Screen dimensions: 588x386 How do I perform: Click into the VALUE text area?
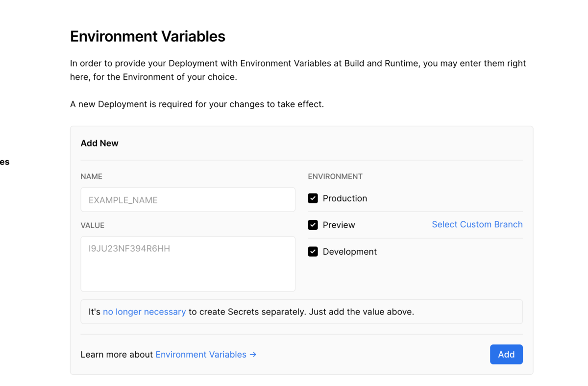tap(188, 264)
